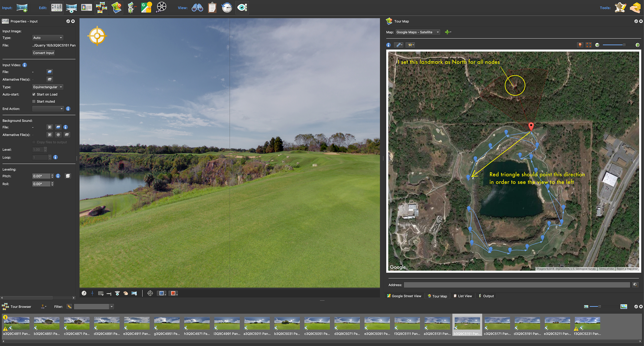
Task: Open red color swatch below viewer
Action: pos(173,293)
